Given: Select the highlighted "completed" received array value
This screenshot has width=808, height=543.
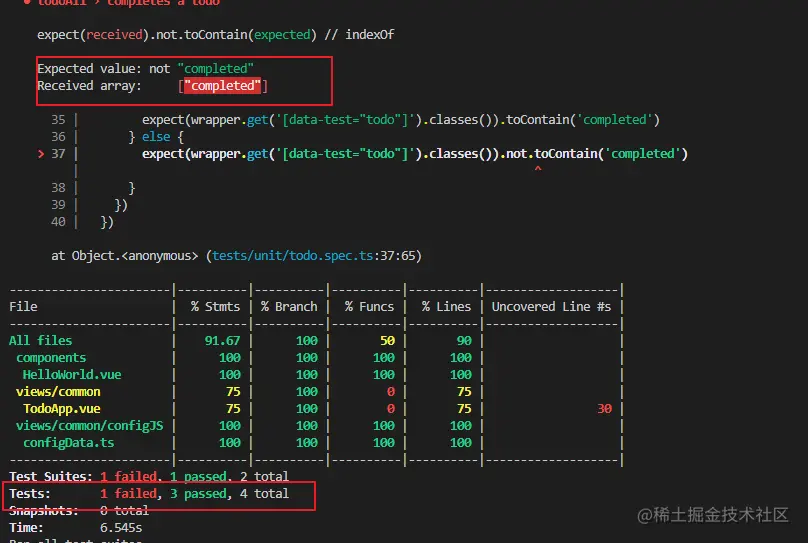Looking at the screenshot, I should pyautogui.click(x=223, y=86).
